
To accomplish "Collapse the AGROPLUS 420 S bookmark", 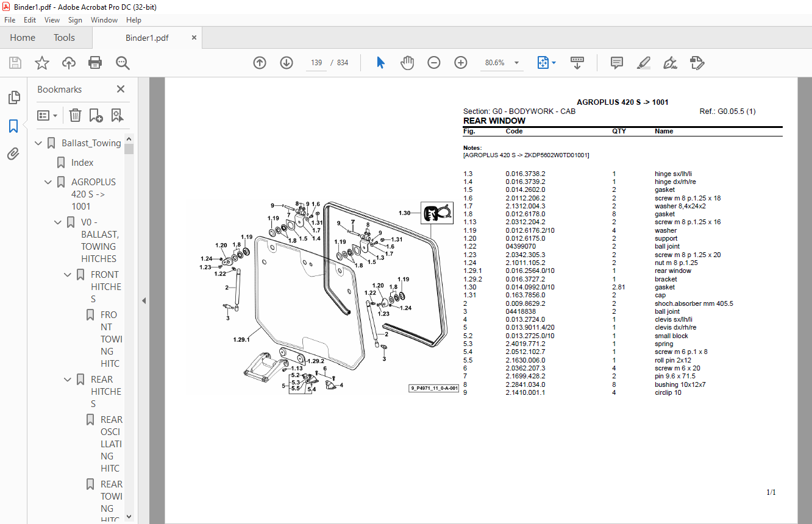I will tap(49, 182).
